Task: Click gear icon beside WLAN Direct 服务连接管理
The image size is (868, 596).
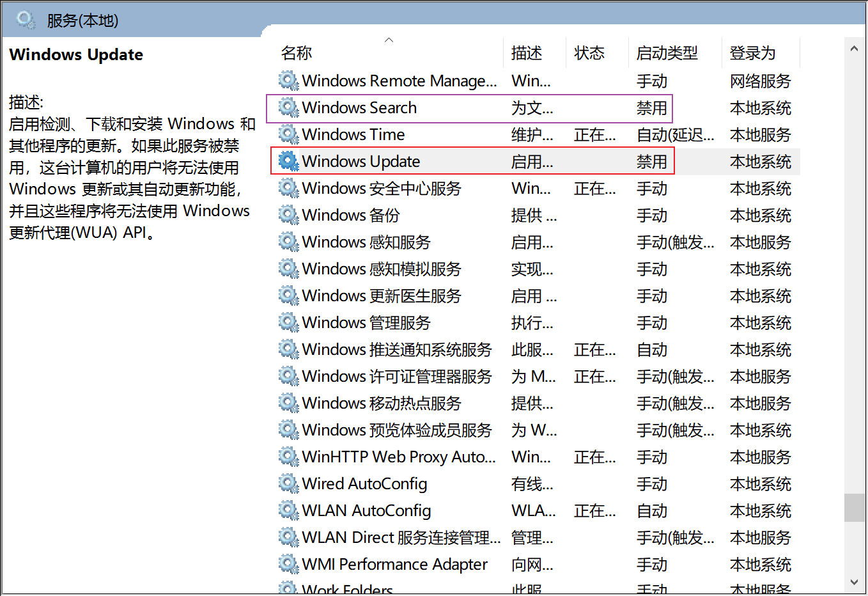Action: tap(288, 537)
